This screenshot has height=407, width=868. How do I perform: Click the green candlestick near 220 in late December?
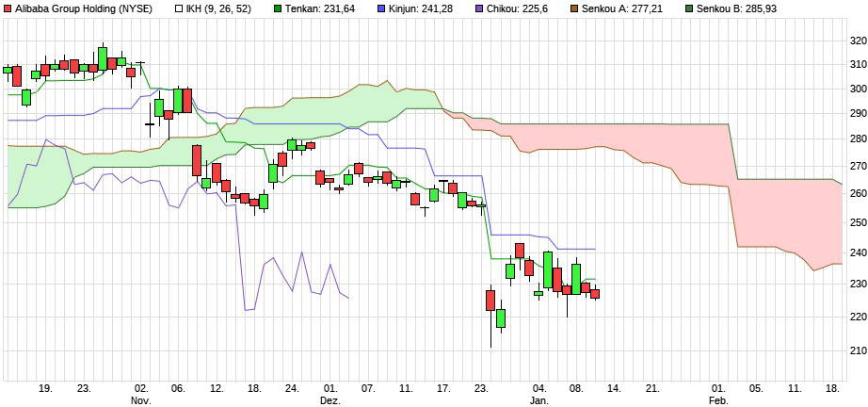(501, 317)
